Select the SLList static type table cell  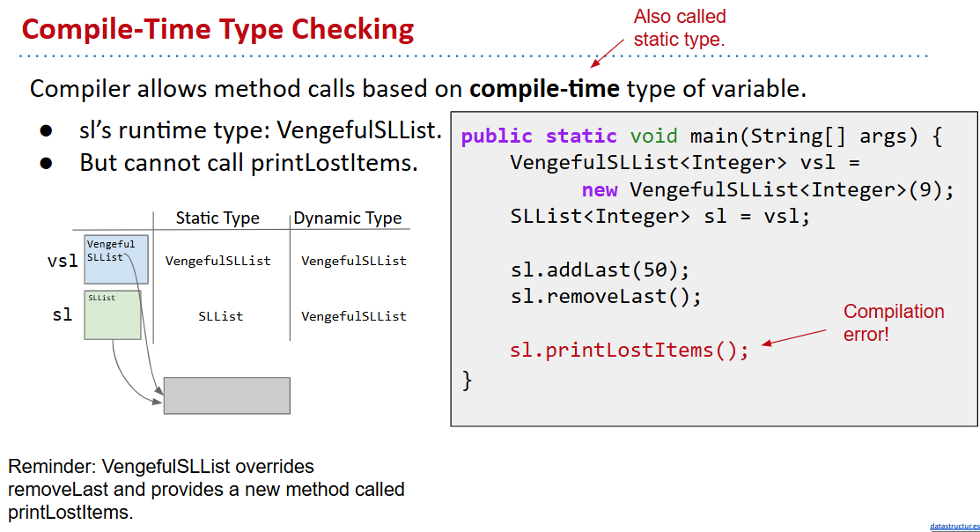click(x=220, y=316)
